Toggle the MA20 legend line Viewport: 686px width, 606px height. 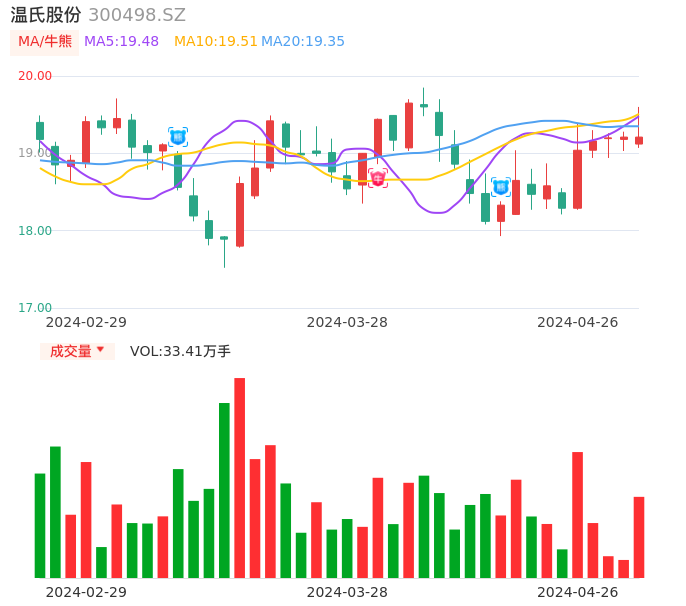pos(302,42)
